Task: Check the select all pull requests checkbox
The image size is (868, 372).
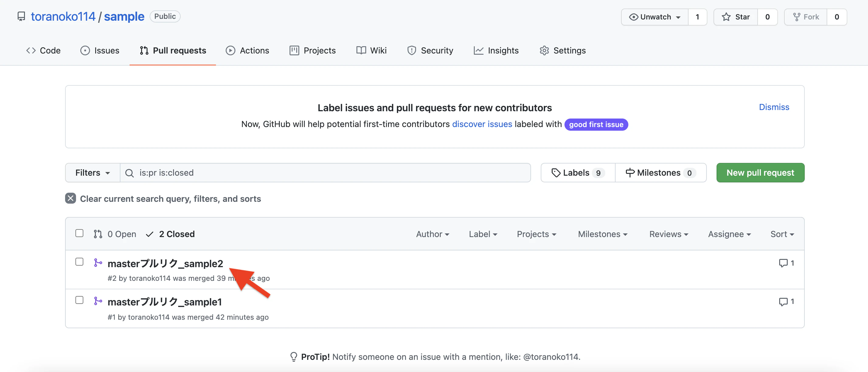Action: click(x=79, y=233)
